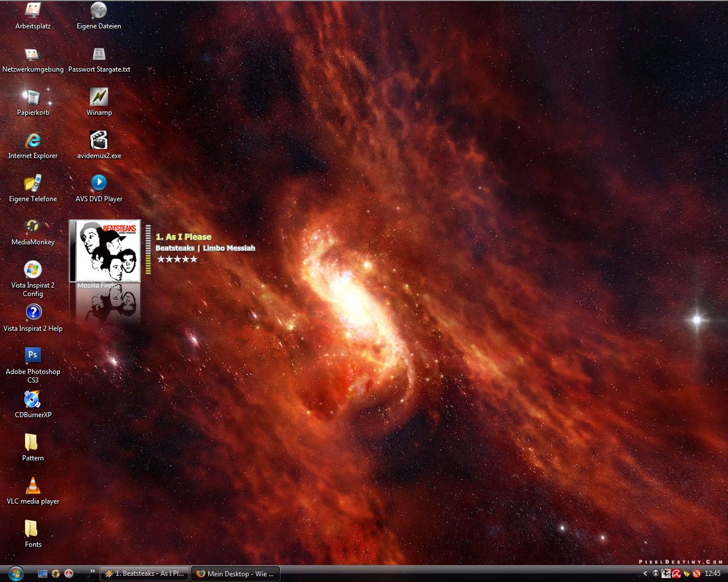Select the Passwort Stargate.txt file
This screenshot has width=728, height=582.
click(x=99, y=55)
